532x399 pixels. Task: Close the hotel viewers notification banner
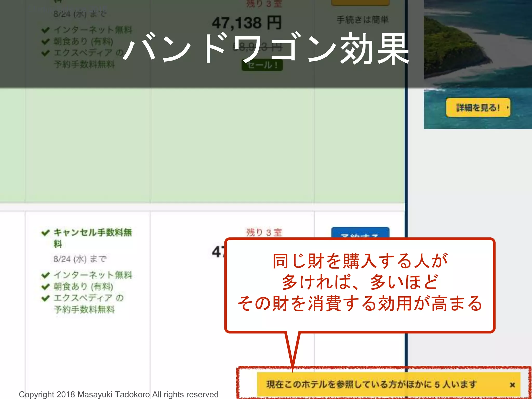click(x=512, y=385)
